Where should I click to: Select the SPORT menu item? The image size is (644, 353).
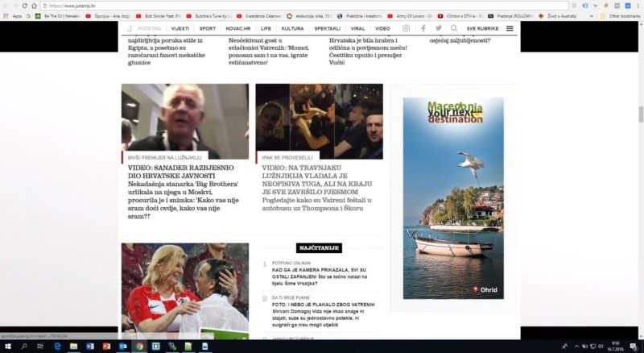(208, 28)
